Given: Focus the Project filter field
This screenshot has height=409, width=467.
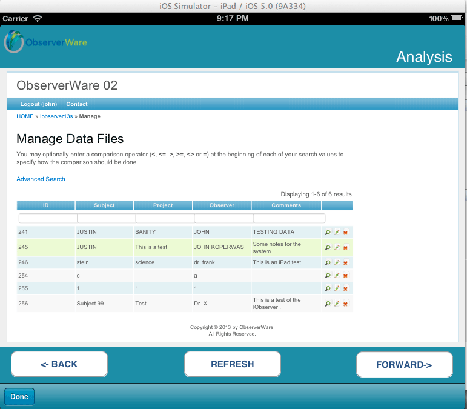Looking at the screenshot, I should click(165, 218).
